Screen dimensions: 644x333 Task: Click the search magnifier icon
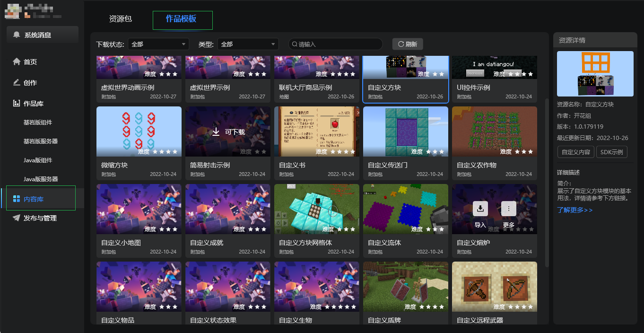[295, 44]
